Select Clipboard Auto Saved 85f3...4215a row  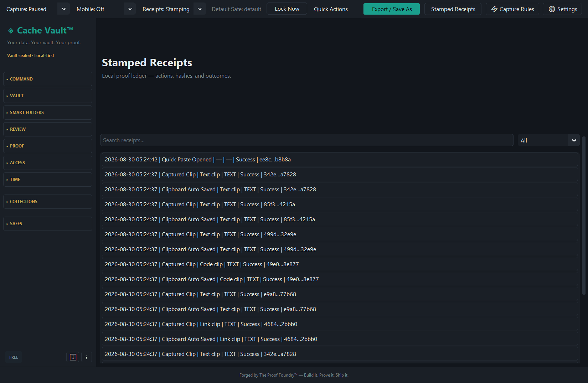340,219
